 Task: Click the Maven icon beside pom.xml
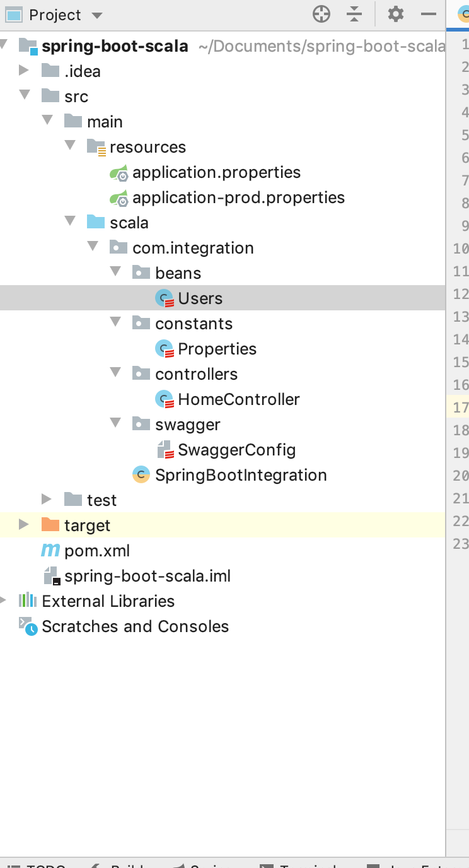tap(50, 550)
